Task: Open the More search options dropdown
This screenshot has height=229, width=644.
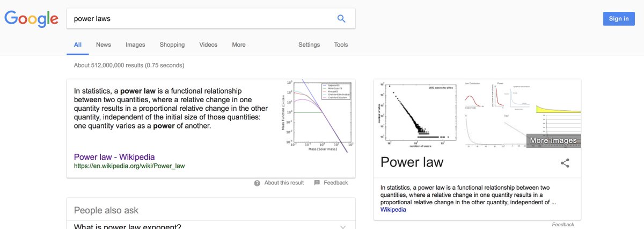Action: pyautogui.click(x=239, y=45)
